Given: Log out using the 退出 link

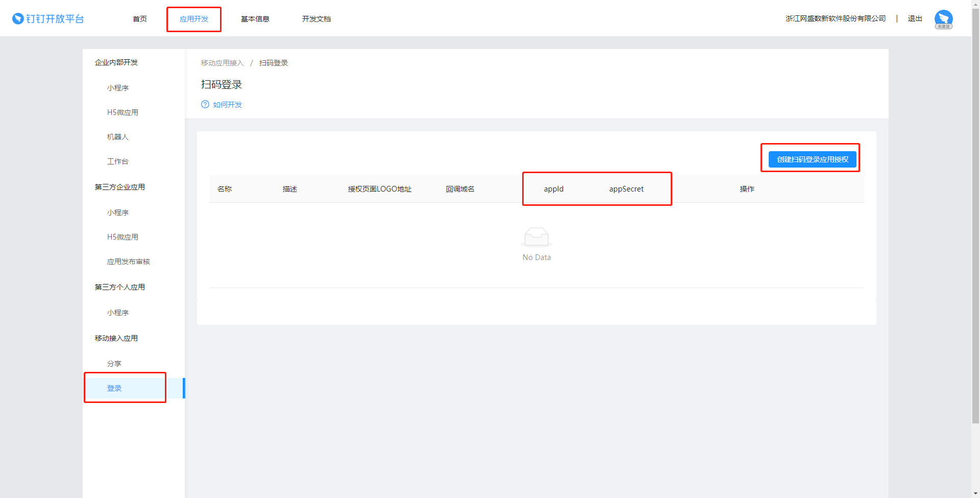Looking at the screenshot, I should [915, 19].
